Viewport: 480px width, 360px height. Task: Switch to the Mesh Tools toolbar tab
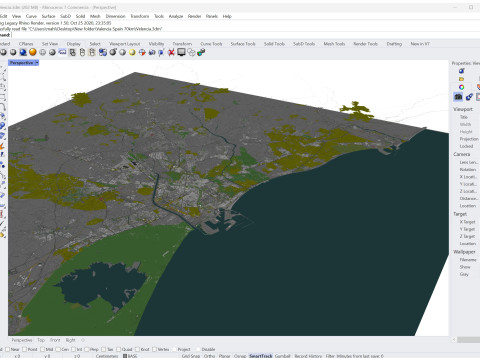[x=334, y=44]
